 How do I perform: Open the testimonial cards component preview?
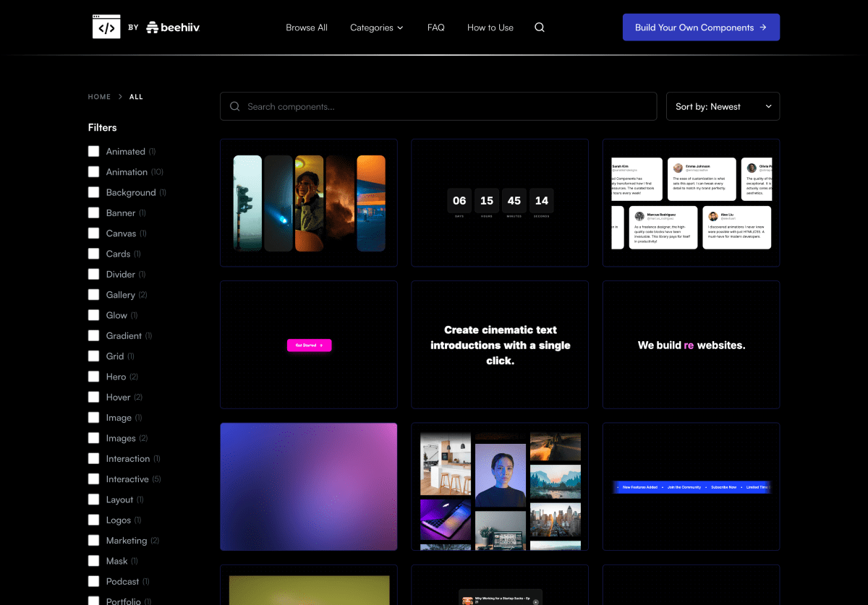pos(691,202)
